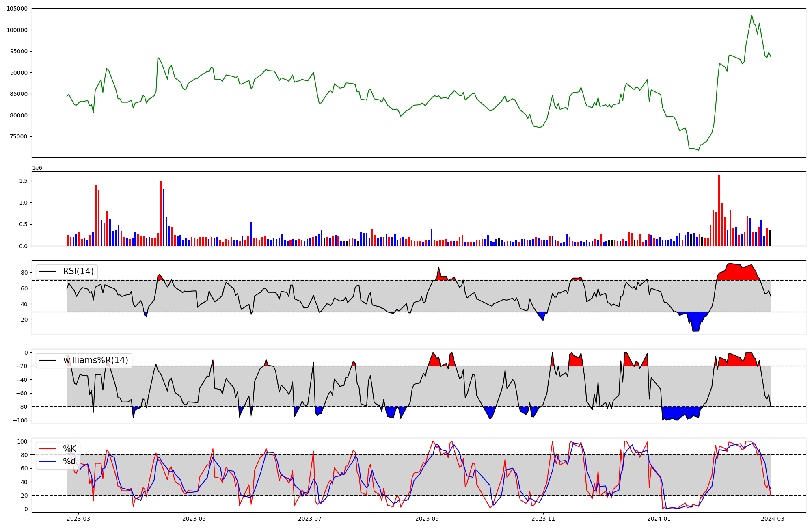
Task: Click the highest peak of the green price line
Action: [x=752, y=15]
